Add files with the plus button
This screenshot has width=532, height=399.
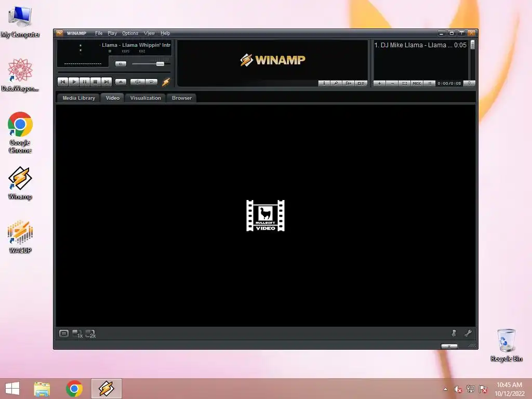[379, 83]
